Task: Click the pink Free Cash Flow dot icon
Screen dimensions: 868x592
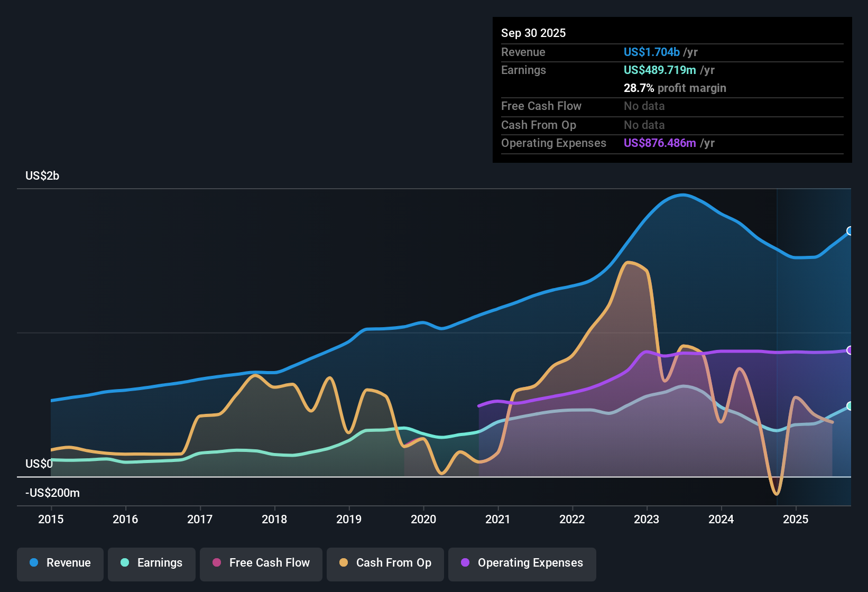Action: 217,563
